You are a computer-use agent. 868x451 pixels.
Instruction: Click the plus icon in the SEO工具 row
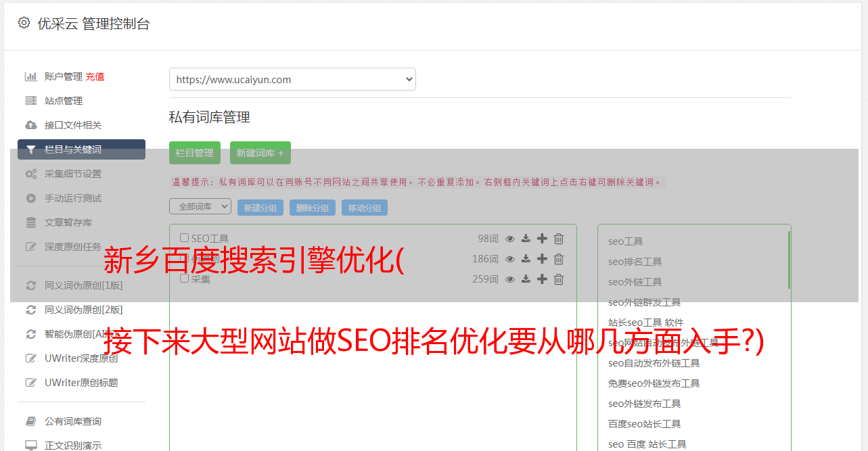542,239
